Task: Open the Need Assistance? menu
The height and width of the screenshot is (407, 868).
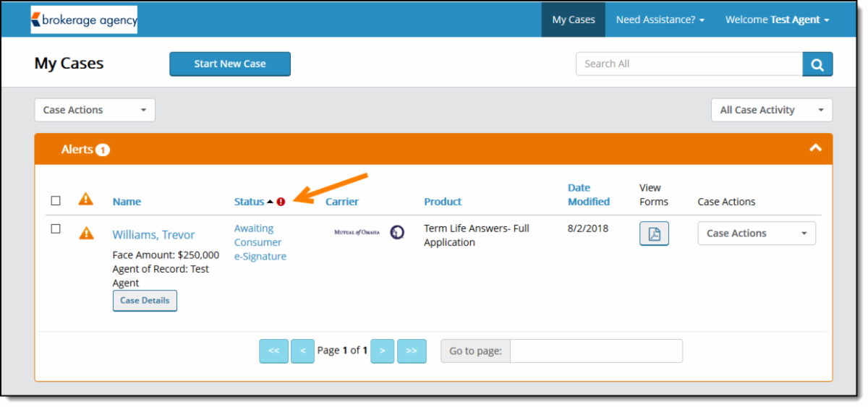Action: tap(660, 20)
